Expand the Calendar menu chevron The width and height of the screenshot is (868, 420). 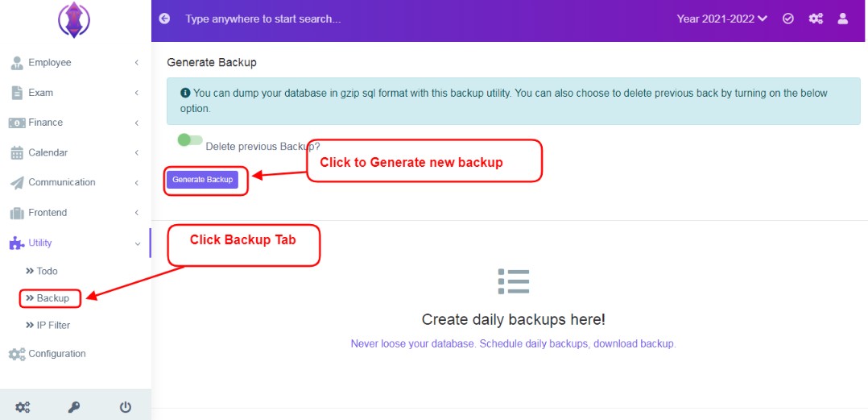[x=137, y=152]
